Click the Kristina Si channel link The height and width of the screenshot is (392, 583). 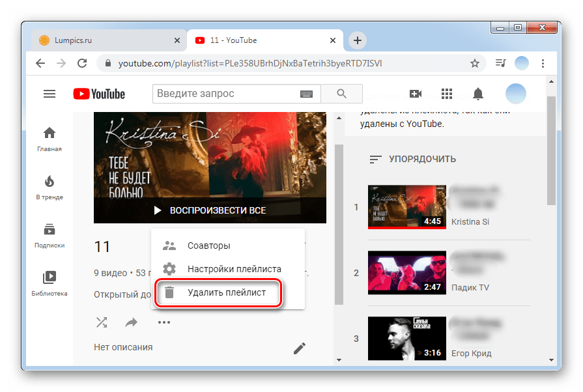point(470,222)
